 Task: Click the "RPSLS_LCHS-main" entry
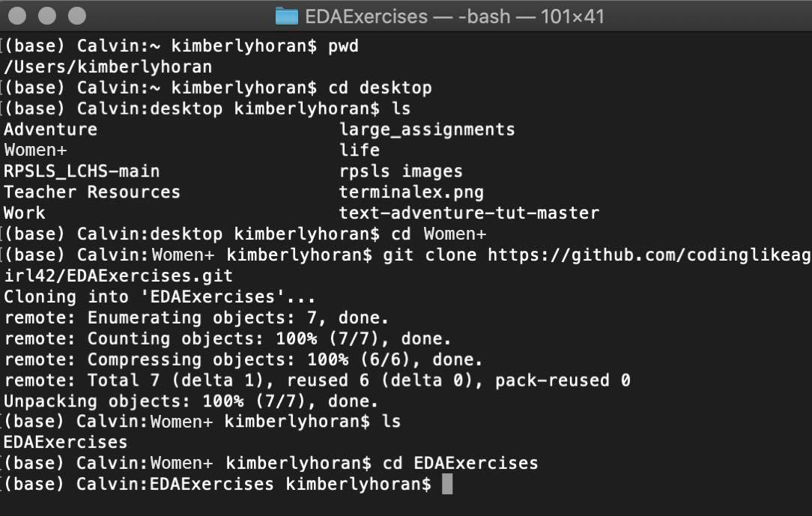pos(82,172)
